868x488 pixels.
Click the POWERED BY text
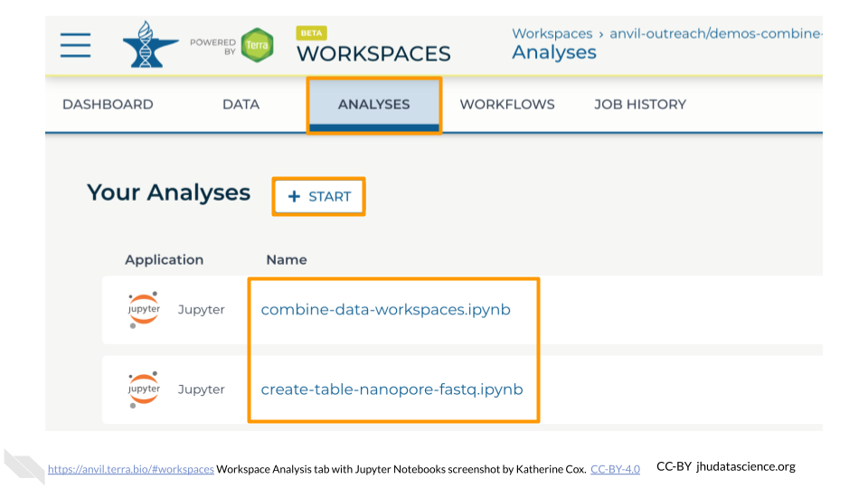tap(213, 46)
